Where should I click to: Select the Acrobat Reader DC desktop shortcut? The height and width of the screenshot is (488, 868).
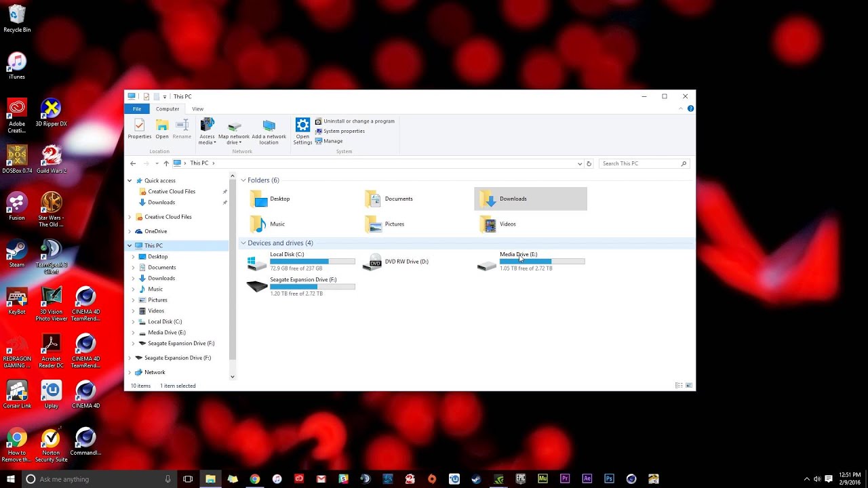(51, 351)
